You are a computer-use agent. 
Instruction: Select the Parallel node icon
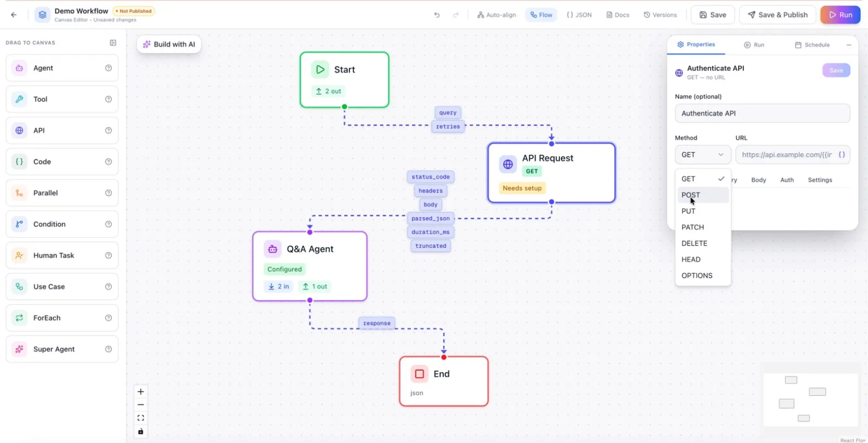pyautogui.click(x=20, y=193)
